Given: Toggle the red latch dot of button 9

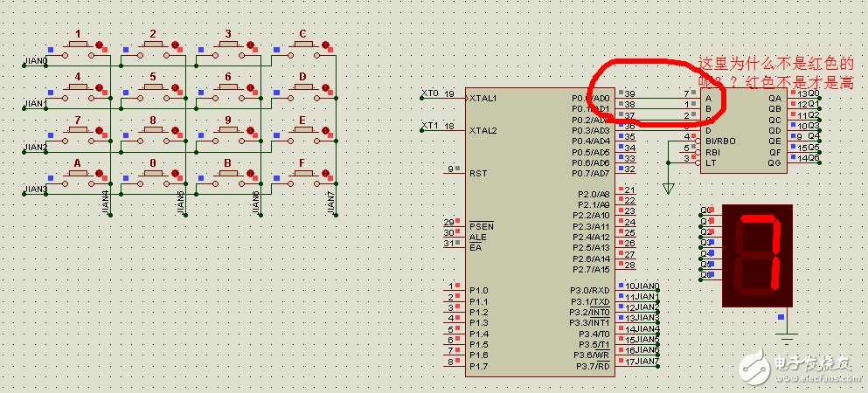Looking at the screenshot, I should 250,130.
